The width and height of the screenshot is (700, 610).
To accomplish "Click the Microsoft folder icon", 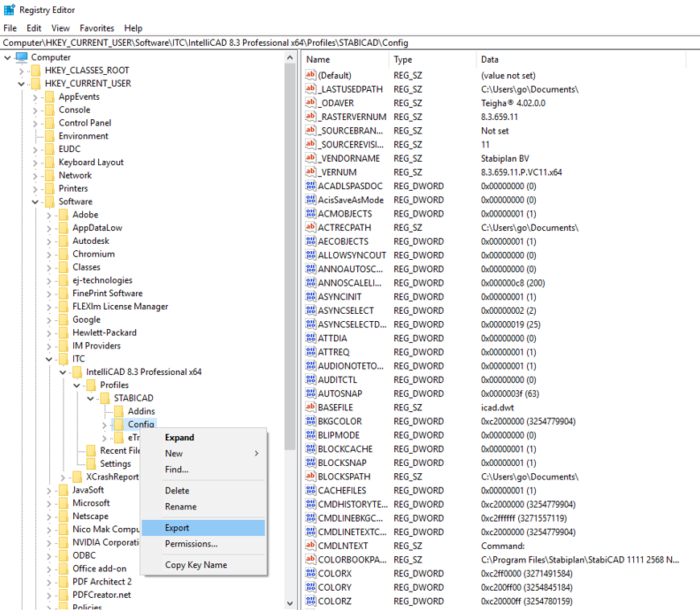I will tap(64, 503).
